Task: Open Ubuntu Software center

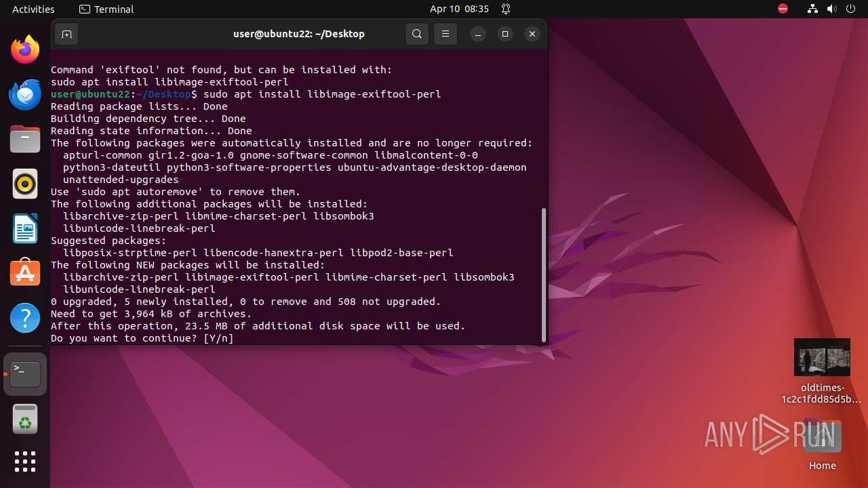Action: [25, 273]
